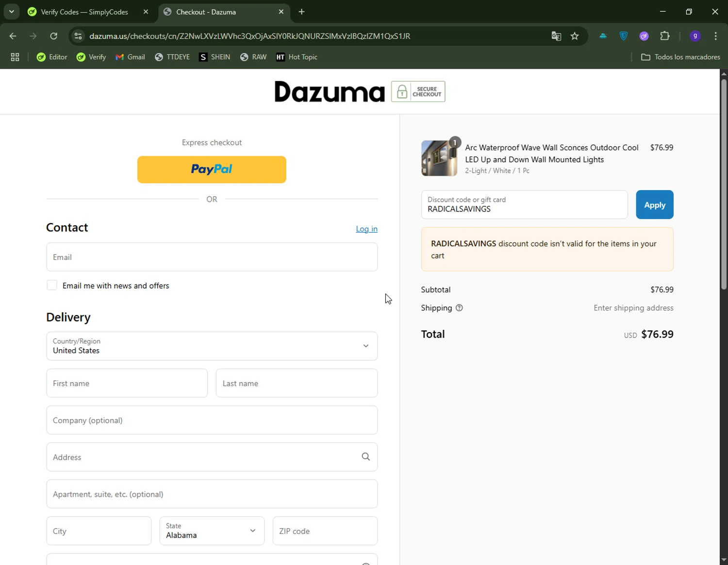Focus the Email input field
Viewport: 728px width, 565px height.
[x=212, y=257]
